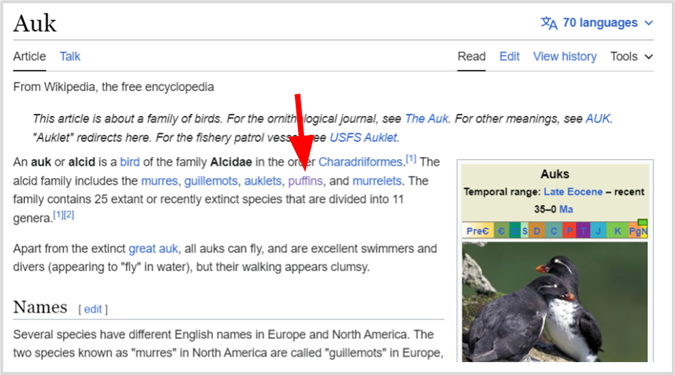Switch to the Talk tab
Image resolution: width=675 pixels, height=375 pixels.
click(x=70, y=56)
